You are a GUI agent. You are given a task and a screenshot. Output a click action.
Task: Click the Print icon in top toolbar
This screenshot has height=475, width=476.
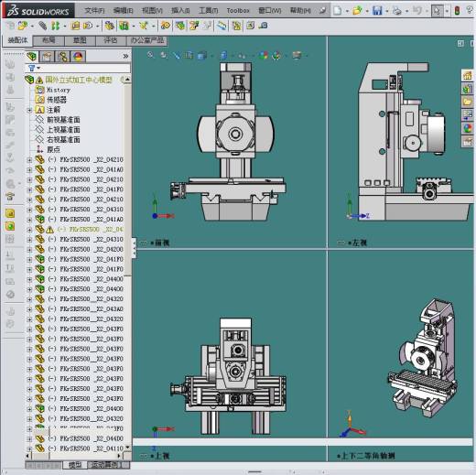point(397,11)
